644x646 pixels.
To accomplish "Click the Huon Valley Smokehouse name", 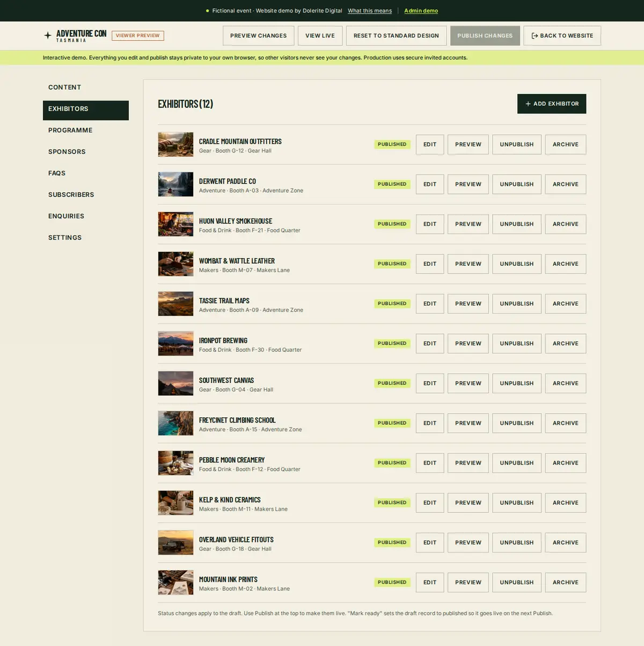I will tap(236, 221).
